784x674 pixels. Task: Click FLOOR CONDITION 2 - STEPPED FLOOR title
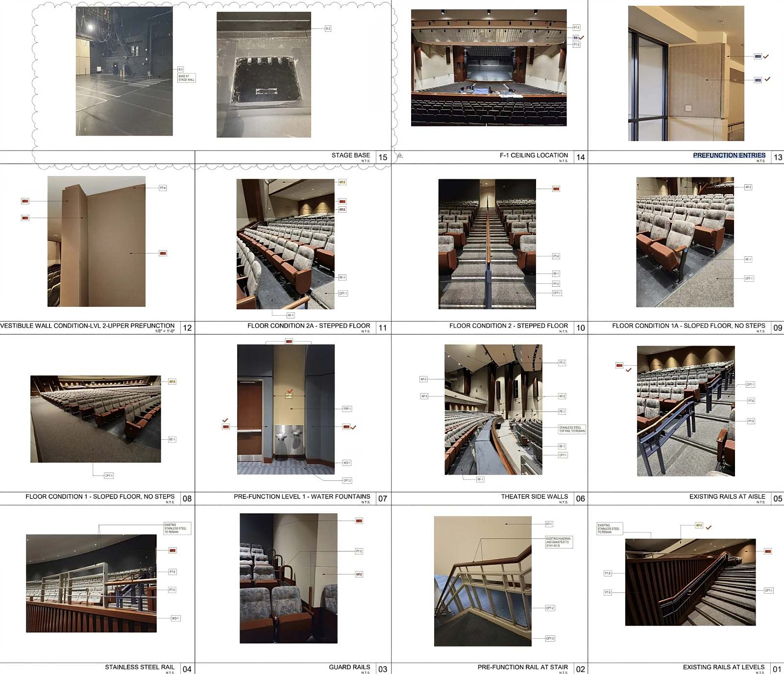[509, 325]
